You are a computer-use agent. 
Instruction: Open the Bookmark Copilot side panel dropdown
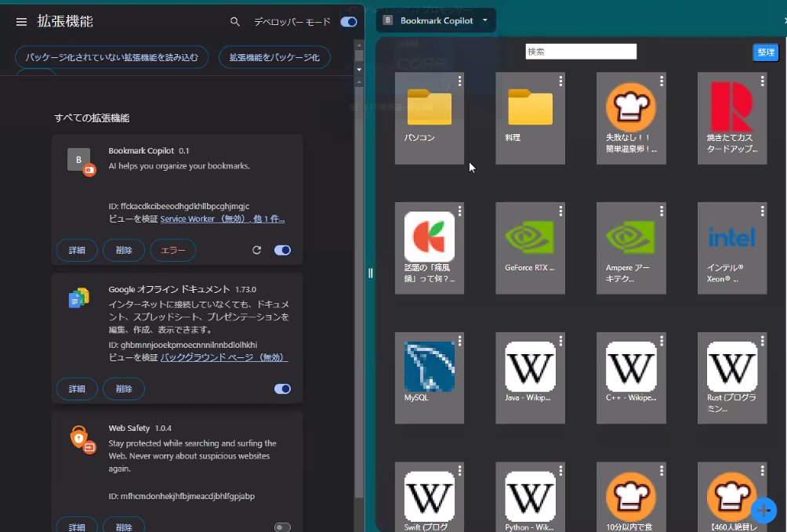click(x=485, y=20)
